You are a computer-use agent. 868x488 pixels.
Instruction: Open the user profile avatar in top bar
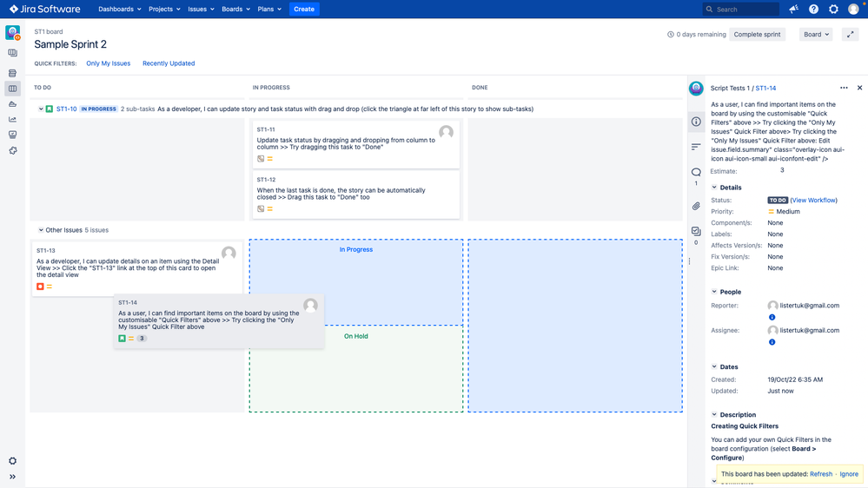853,9
